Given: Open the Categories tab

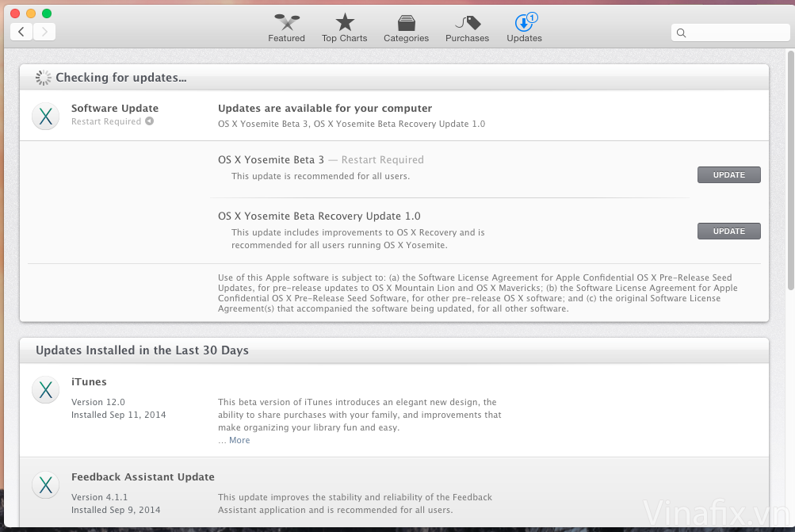Looking at the screenshot, I should coord(406,29).
